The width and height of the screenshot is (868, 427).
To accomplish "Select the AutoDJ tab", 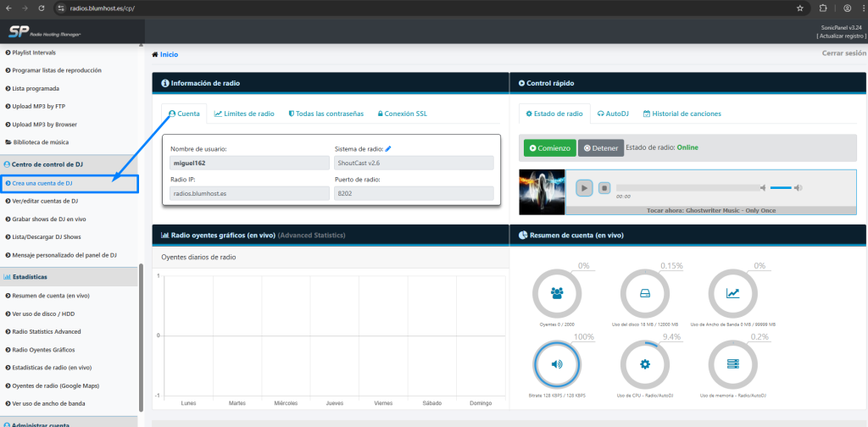I will 613,114.
